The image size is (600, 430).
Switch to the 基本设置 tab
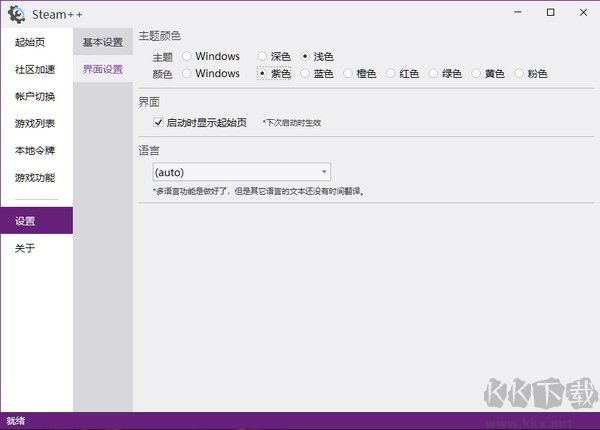coord(102,42)
